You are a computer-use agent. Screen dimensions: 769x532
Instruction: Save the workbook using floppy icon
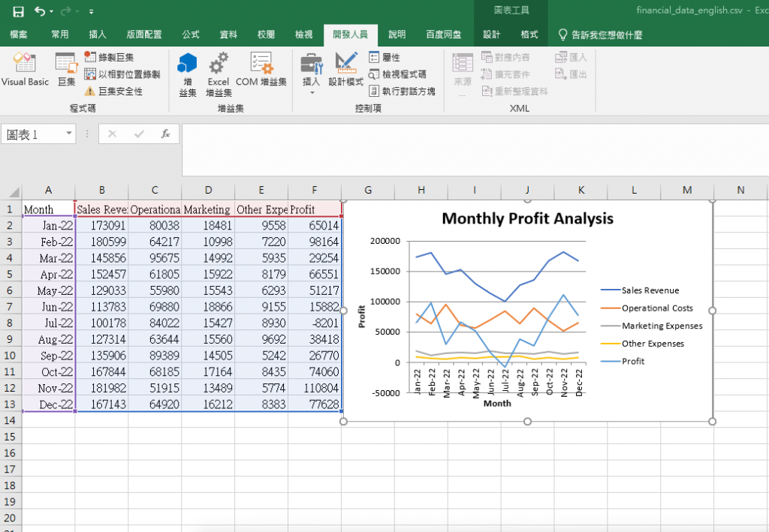tap(18, 11)
